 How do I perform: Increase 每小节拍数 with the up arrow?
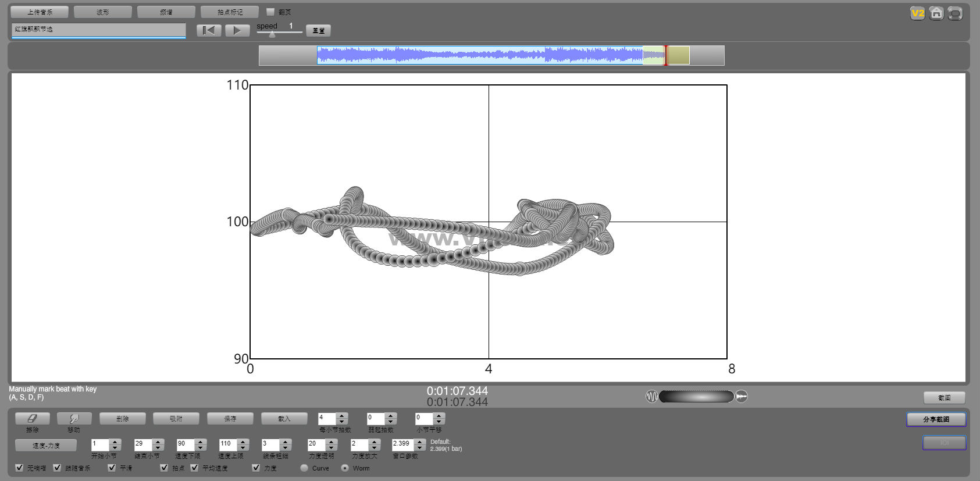point(342,415)
